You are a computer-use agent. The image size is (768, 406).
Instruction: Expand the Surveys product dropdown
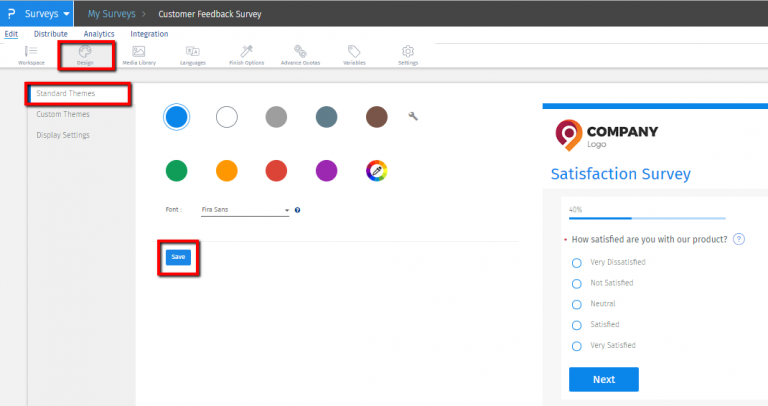click(x=66, y=14)
